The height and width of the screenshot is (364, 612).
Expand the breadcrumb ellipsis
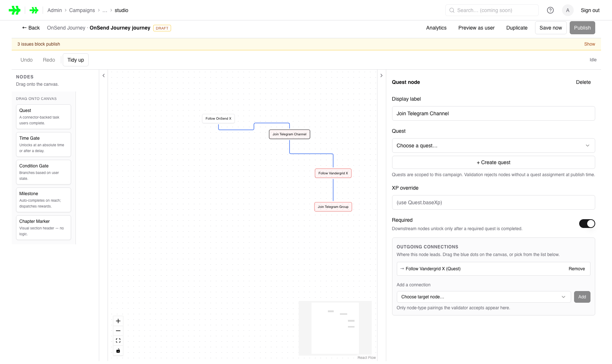pyautogui.click(x=105, y=10)
